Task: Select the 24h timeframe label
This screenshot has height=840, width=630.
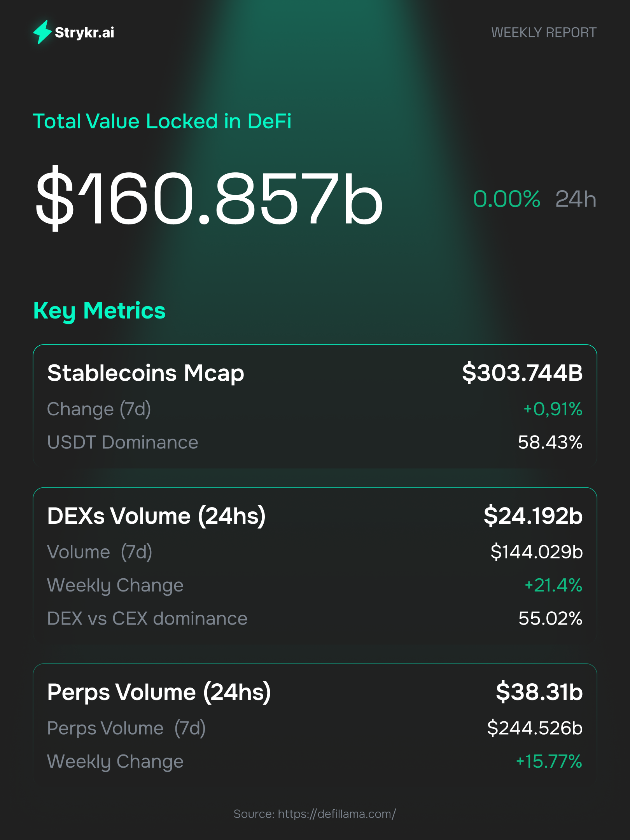Action: coord(576,199)
